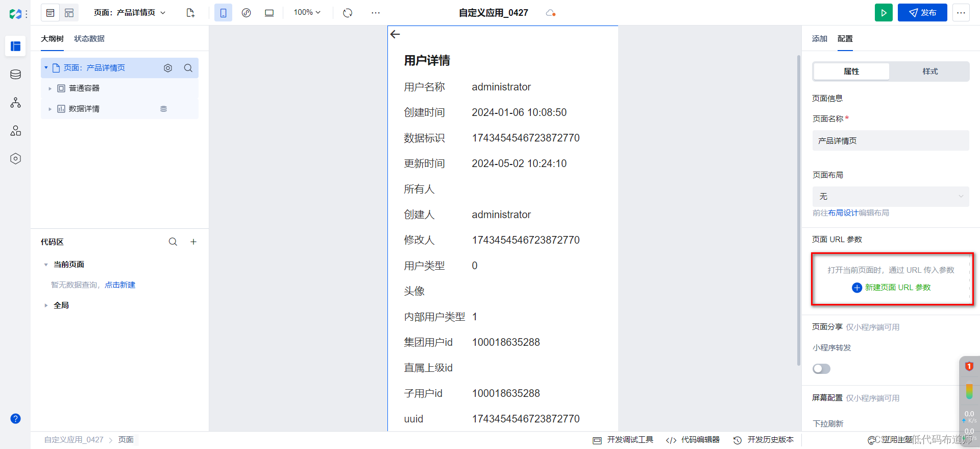This screenshot has height=449, width=980.
Task: Click cloud save status icon
Action: (550, 13)
